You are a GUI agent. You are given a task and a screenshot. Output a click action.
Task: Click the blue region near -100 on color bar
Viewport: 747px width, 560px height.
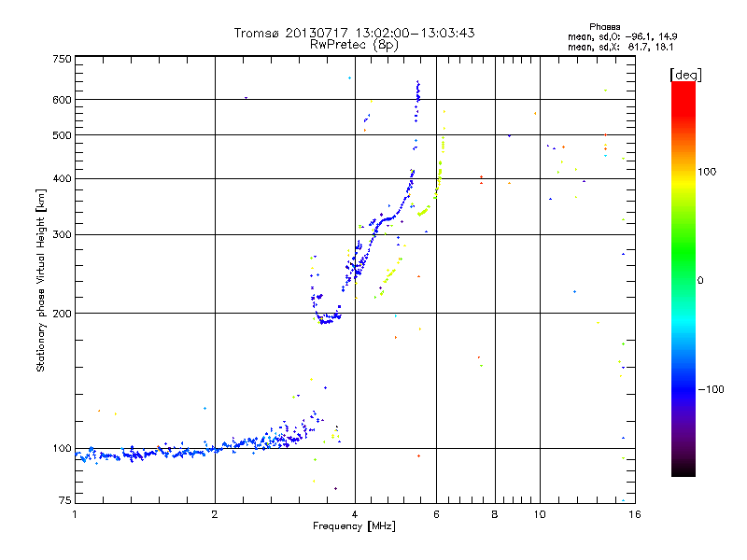pyautogui.click(x=684, y=389)
